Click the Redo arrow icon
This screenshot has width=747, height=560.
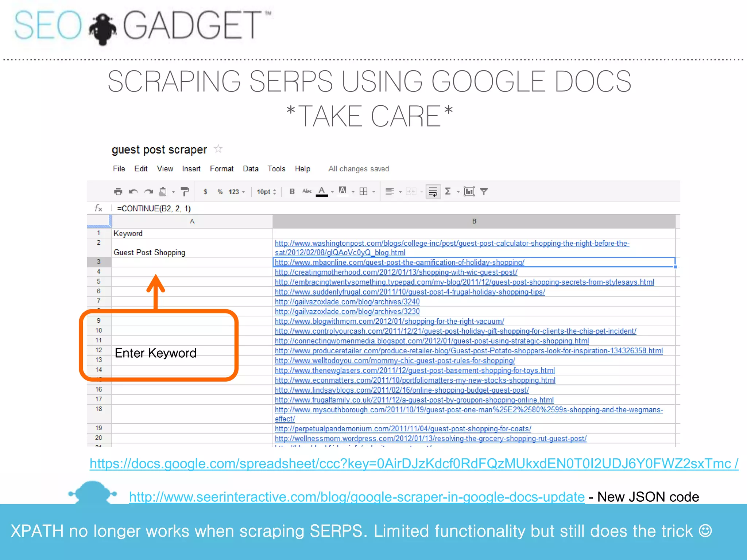tap(148, 191)
